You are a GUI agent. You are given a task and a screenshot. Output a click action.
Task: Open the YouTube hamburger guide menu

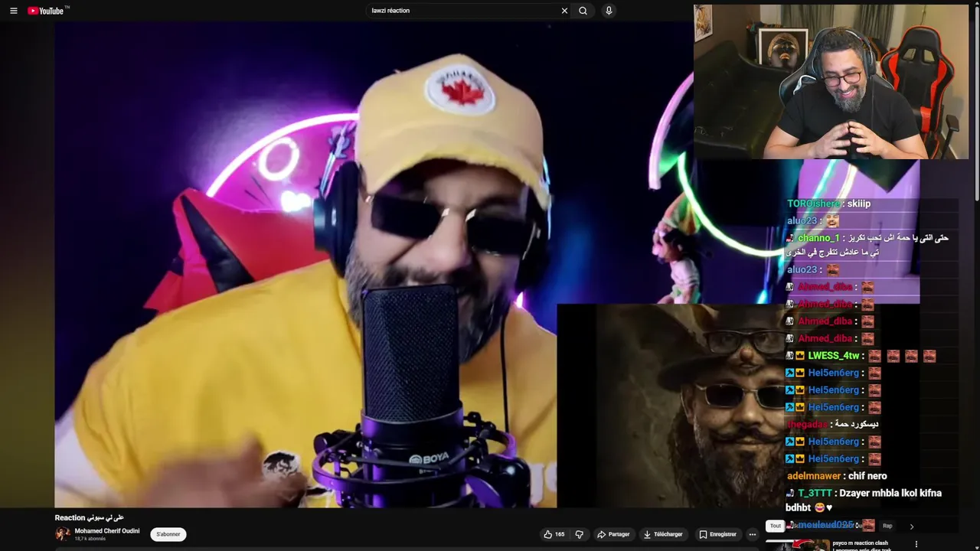tap(13, 11)
